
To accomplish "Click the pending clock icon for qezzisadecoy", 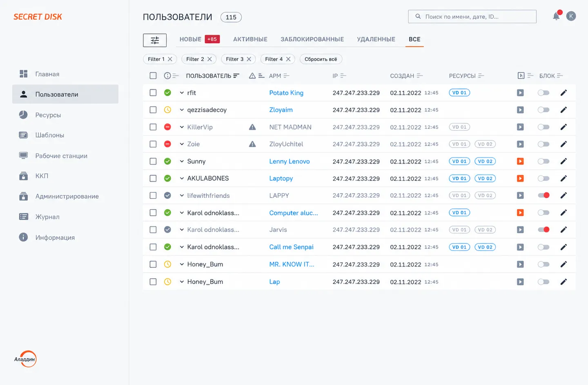I will 167,110.
